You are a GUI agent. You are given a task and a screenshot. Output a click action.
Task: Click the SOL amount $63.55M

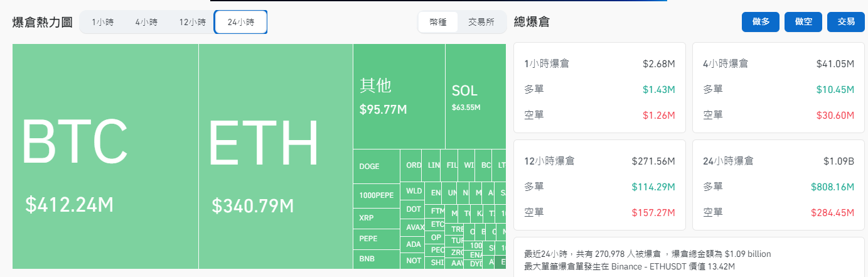(466, 107)
